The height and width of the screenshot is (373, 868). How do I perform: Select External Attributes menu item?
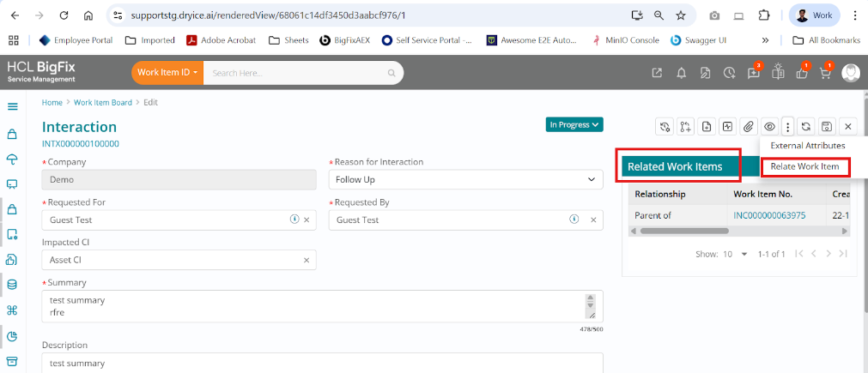click(808, 146)
